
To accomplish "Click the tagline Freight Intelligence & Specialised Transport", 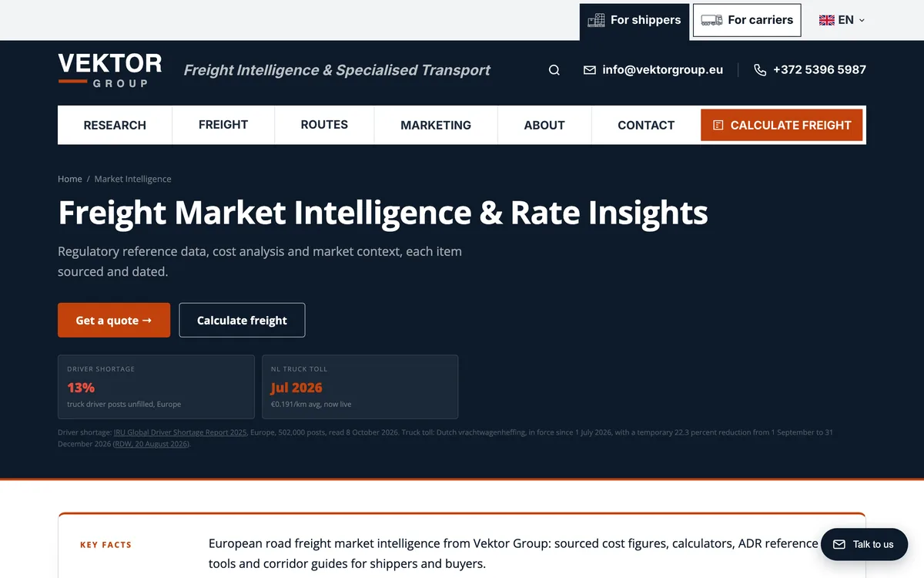I will click(336, 70).
